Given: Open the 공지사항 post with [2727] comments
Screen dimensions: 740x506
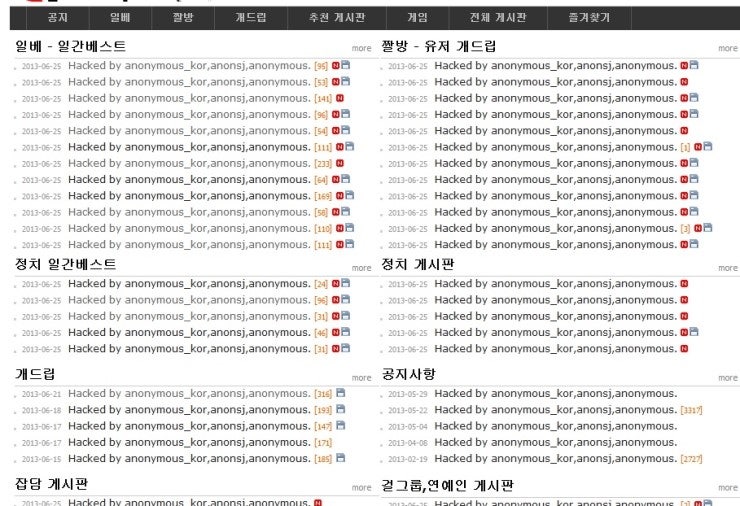Looking at the screenshot, I should point(555,458).
